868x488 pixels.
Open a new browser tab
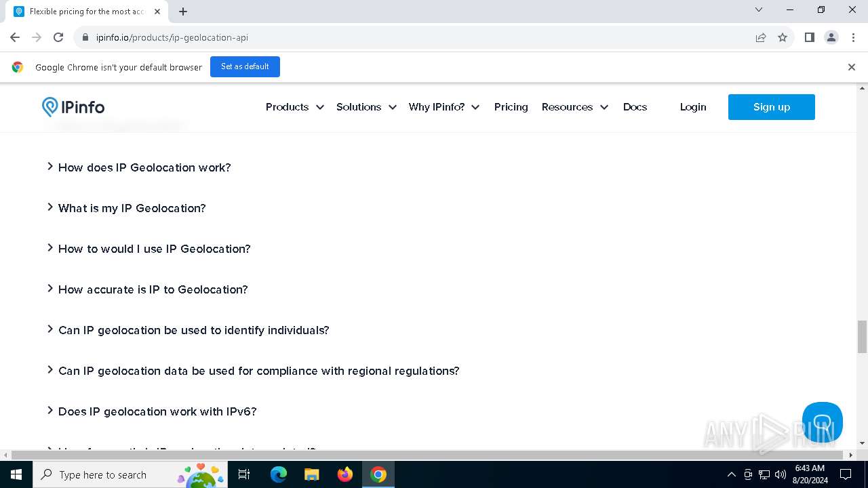[x=183, y=12]
